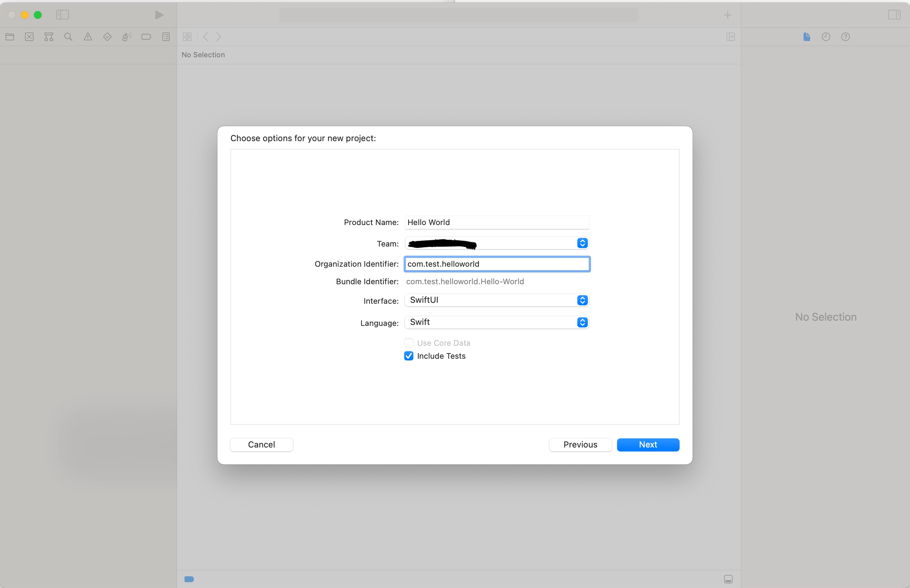Open the Team dropdown

497,243
